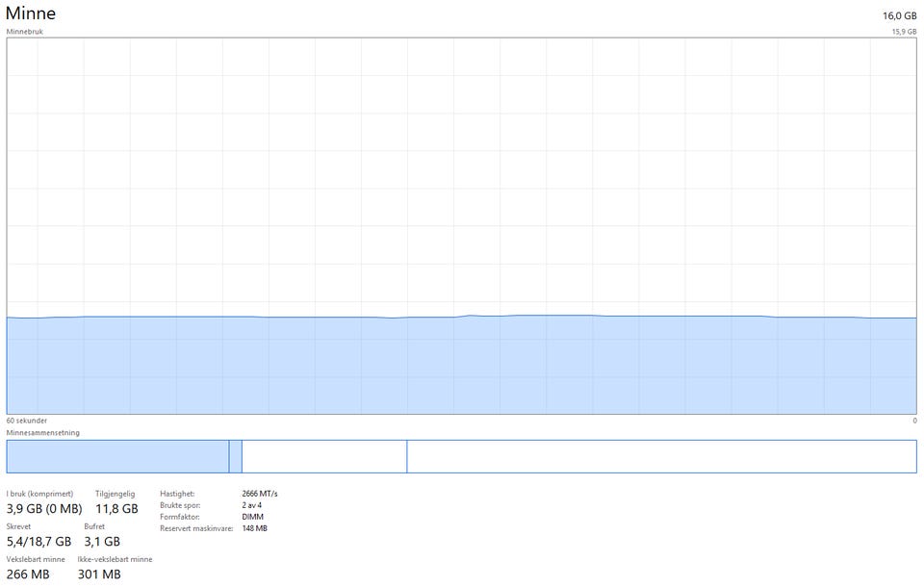Viewport: 924px width, 587px height.
Task: Select the 16,0 GB total memory label
Action: point(899,16)
